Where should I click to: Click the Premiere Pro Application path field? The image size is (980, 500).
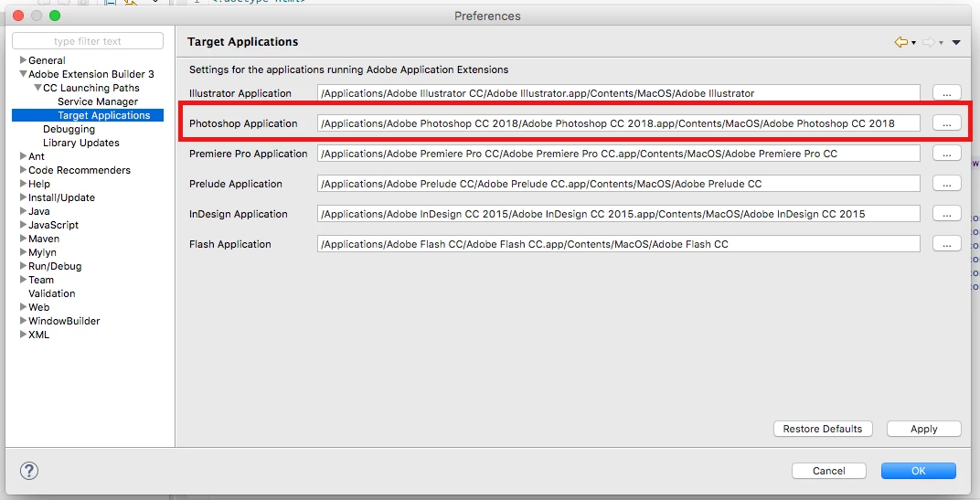(619, 154)
